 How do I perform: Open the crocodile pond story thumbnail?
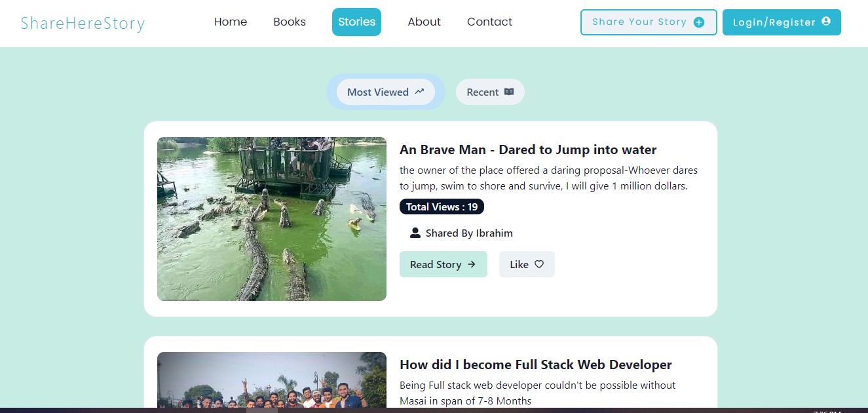click(x=272, y=219)
